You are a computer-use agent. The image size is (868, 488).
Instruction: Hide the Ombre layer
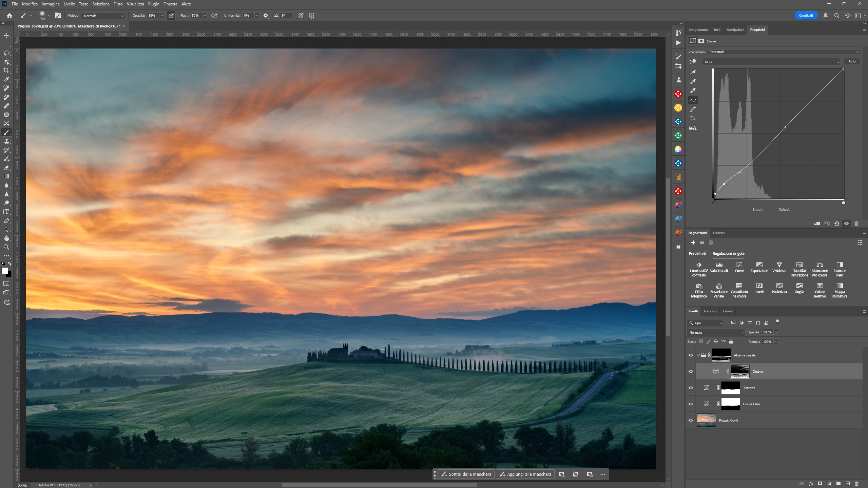[691, 371]
